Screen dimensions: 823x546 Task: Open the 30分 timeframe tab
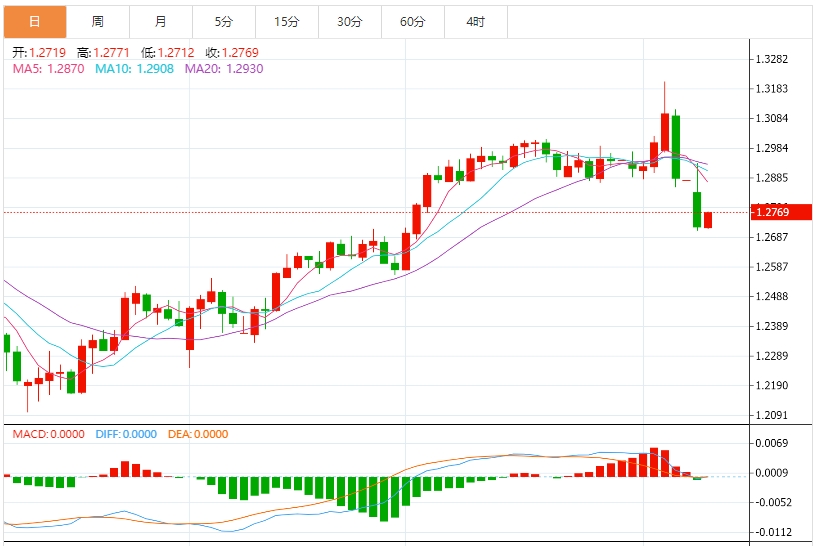click(350, 22)
